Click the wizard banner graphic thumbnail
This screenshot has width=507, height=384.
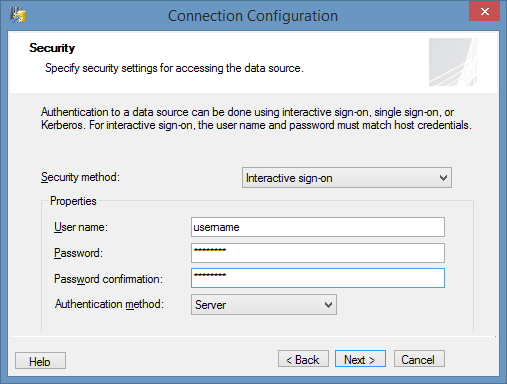coord(453,62)
